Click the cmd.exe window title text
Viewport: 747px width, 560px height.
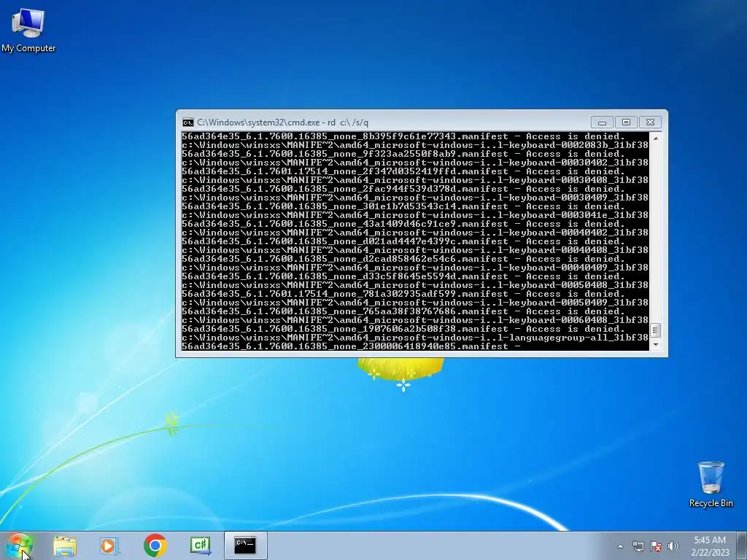[282, 122]
